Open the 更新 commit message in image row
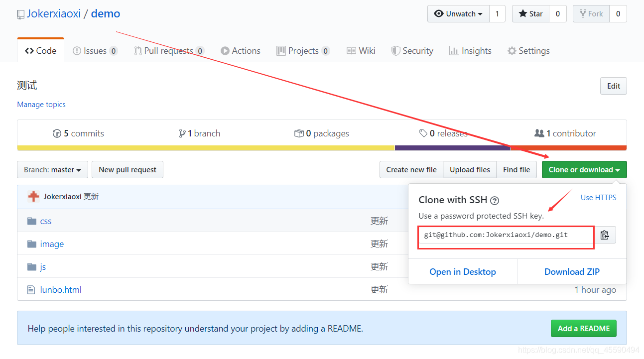 click(x=379, y=244)
